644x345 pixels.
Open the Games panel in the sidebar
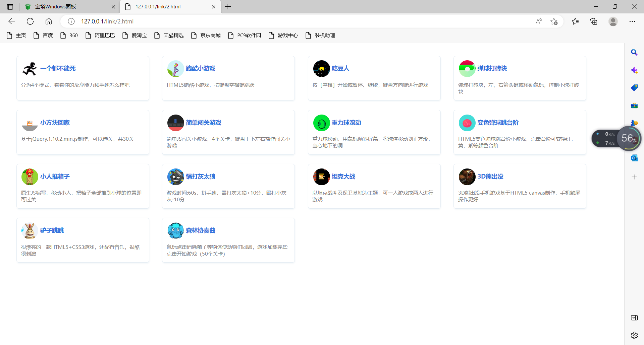tap(635, 122)
